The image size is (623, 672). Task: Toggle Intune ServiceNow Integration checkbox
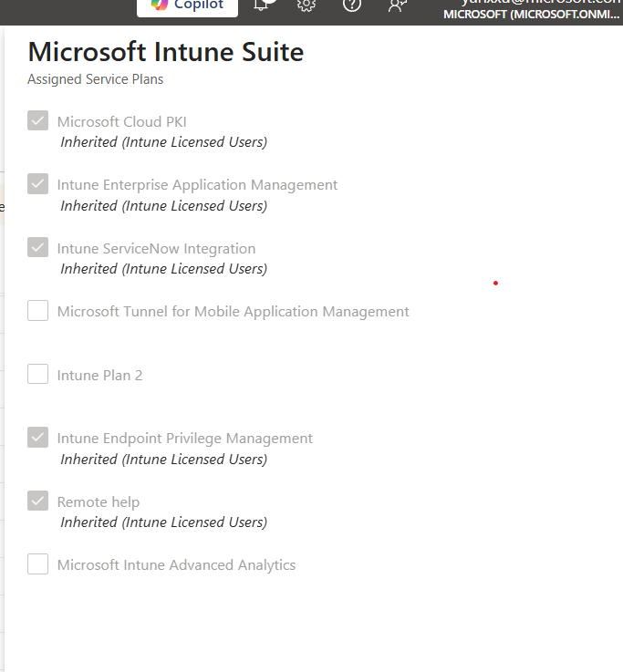point(37,247)
